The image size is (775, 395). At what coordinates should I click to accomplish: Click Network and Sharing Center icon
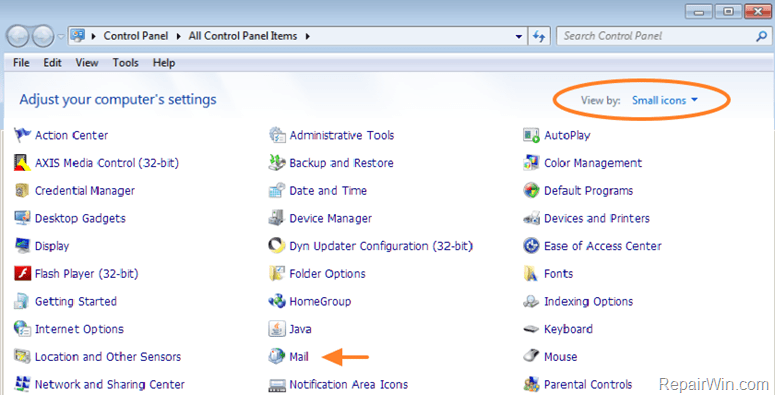(22, 384)
